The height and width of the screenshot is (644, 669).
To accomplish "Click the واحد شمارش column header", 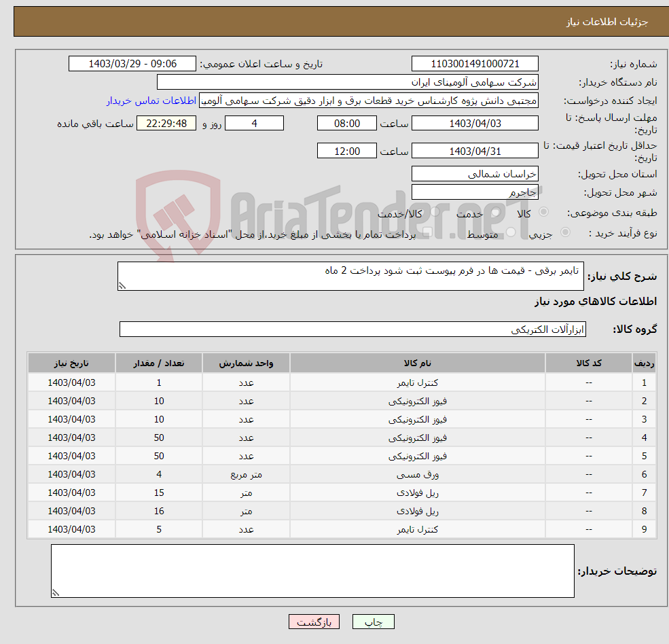I will tap(246, 363).
